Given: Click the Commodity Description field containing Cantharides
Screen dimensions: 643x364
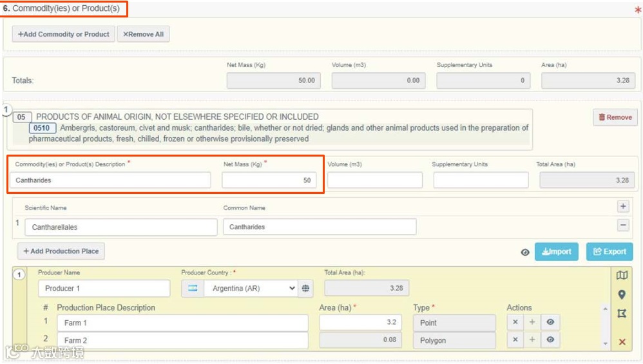Looking at the screenshot, I should pos(110,180).
